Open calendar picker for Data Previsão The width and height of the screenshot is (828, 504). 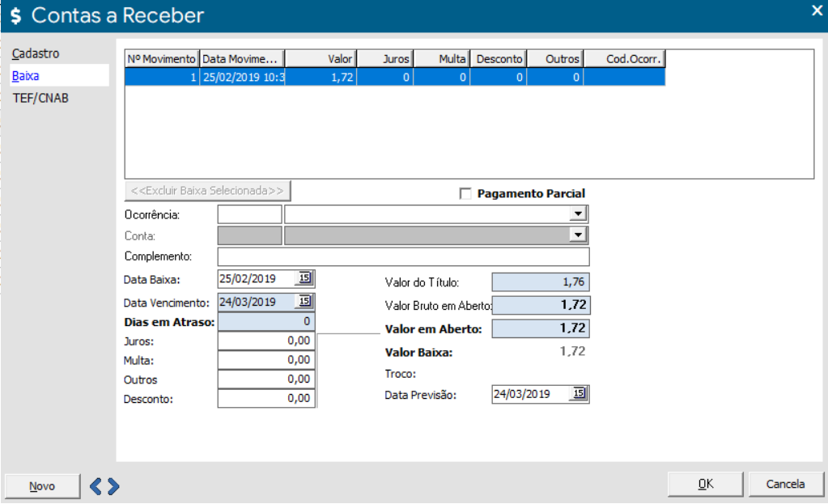tap(579, 394)
